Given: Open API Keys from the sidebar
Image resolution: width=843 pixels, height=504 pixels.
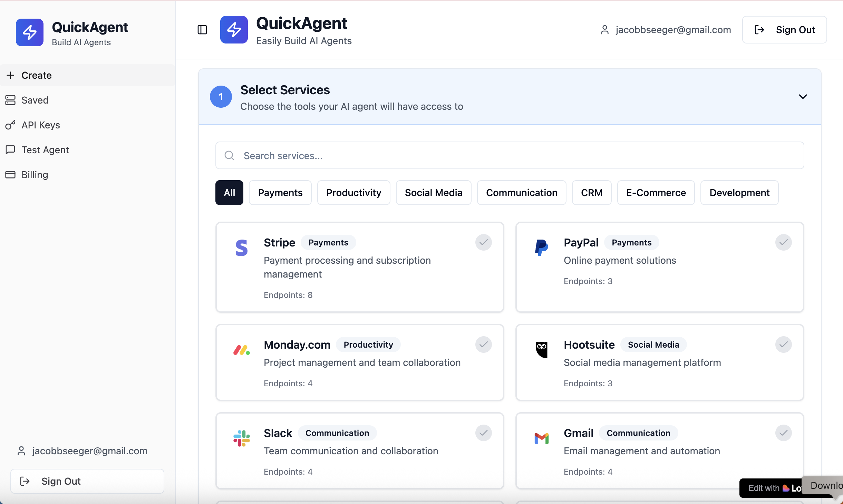Looking at the screenshot, I should tap(41, 125).
